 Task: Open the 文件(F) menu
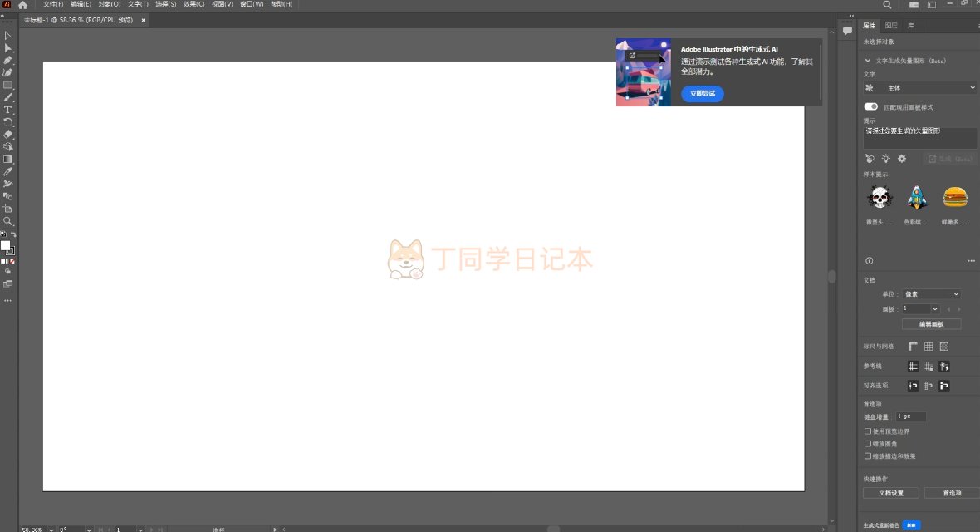pyautogui.click(x=53, y=4)
